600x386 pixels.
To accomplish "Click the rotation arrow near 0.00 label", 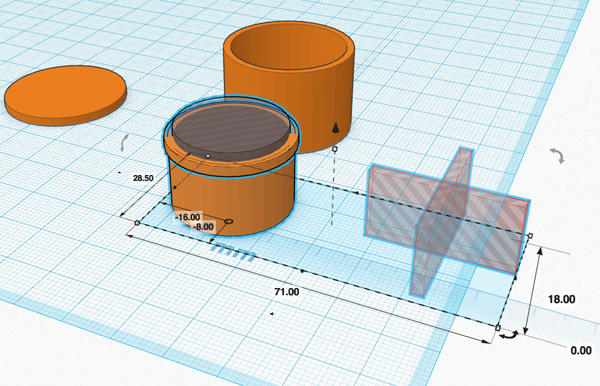I will coord(509,335).
